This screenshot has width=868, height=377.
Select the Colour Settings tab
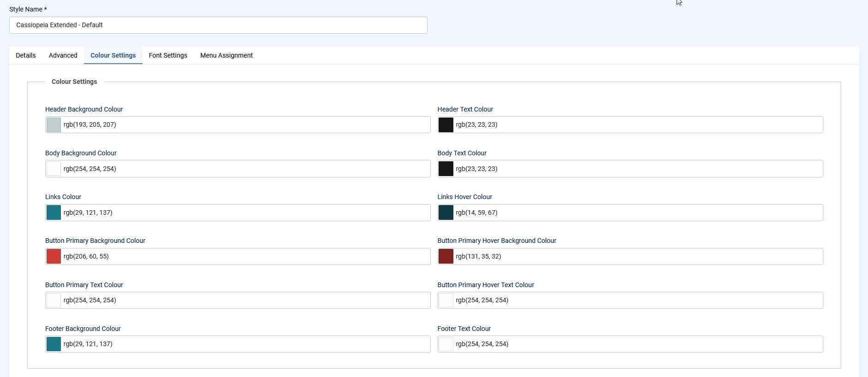tap(113, 55)
